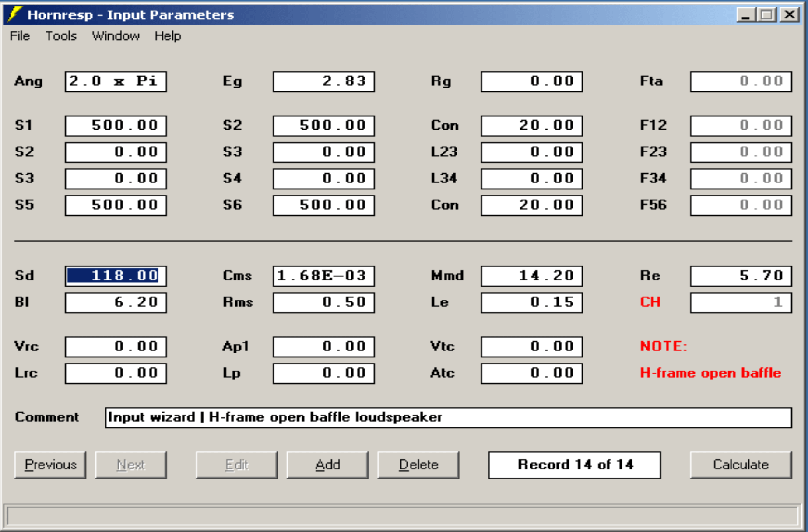Click the Con field in the S5 row
808x532 pixels.
pyautogui.click(x=532, y=205)
